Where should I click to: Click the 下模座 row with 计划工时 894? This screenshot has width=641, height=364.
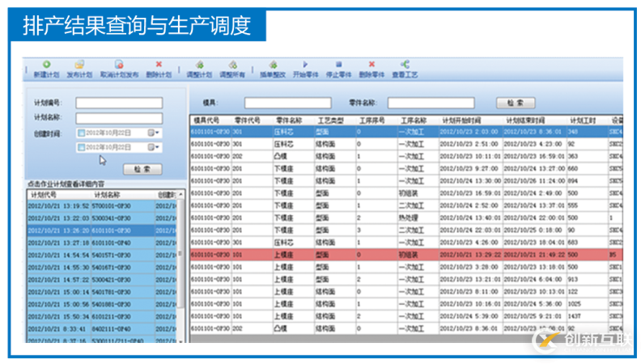406,180
